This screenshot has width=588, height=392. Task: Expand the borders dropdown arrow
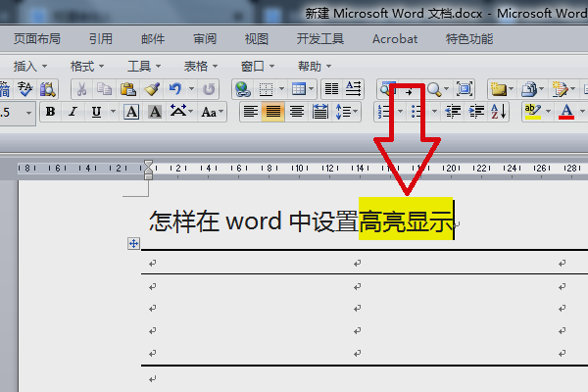(x=281, y=89)
